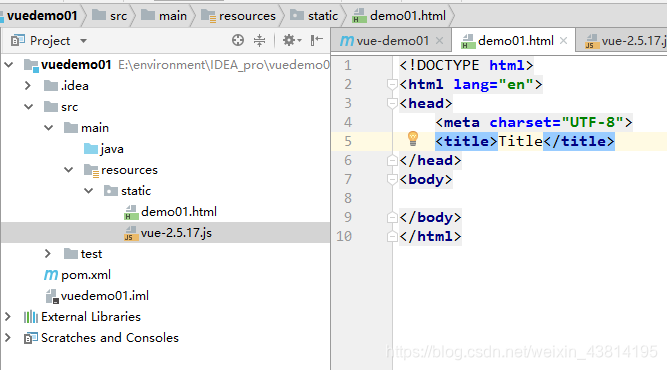The width and height of the screenshot is (667, 370).
Task: Fold the html tag on line 2
Action: [x=392, y=84]
